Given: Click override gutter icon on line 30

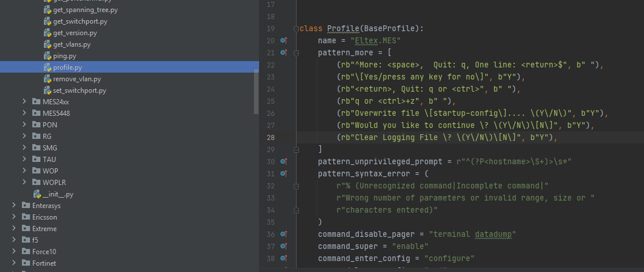Looking at the screenshot, I should click(x=283, y=161).
